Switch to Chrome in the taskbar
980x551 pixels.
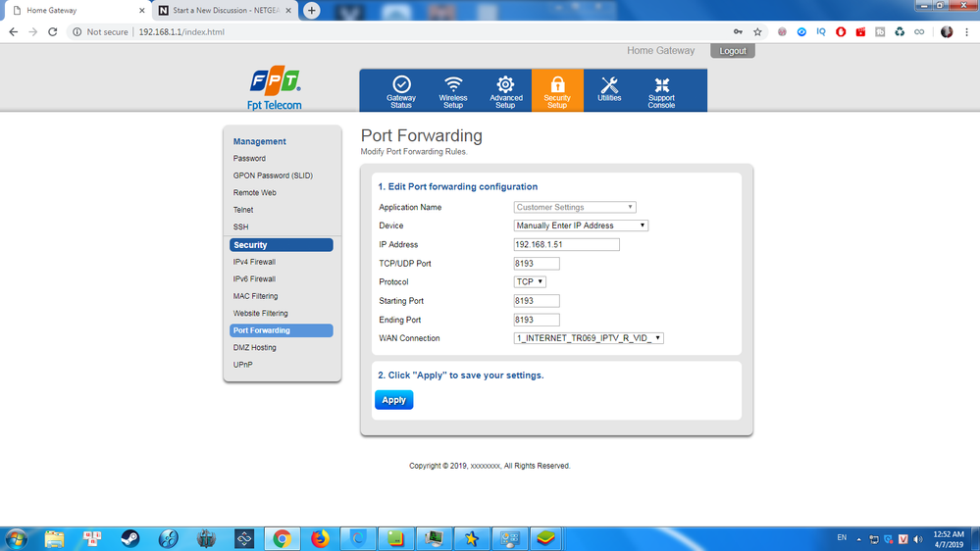282,538
